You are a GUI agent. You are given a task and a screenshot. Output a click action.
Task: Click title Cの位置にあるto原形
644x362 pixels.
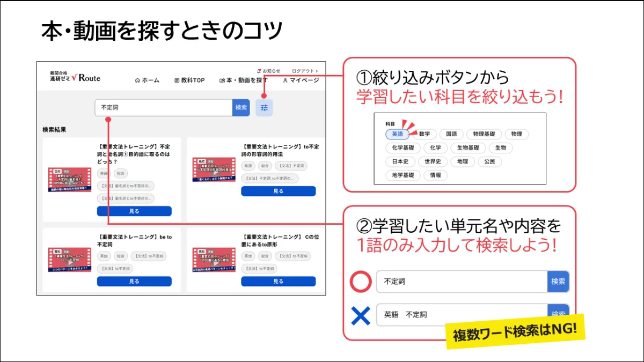pyautogui.click(x=280, y=240)
